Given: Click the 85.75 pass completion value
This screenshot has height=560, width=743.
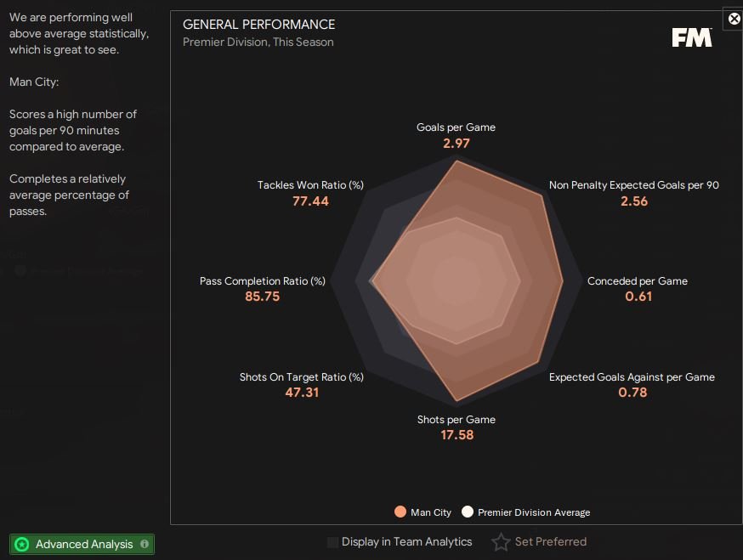Looking at the screenshot, I should tap(262, 297).
